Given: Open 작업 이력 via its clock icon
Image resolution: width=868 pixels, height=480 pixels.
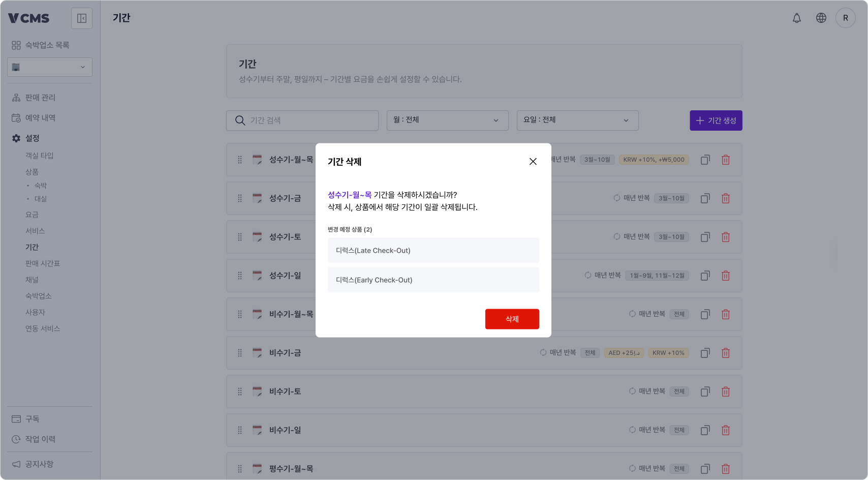Looking at the screenshot, I should click(x=15, y=439).
